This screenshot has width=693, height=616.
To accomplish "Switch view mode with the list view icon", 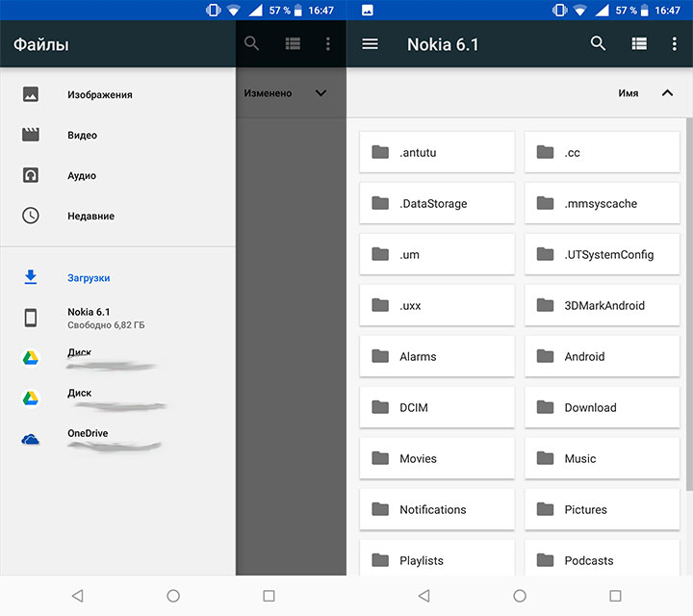I will (x=639, y=44).
